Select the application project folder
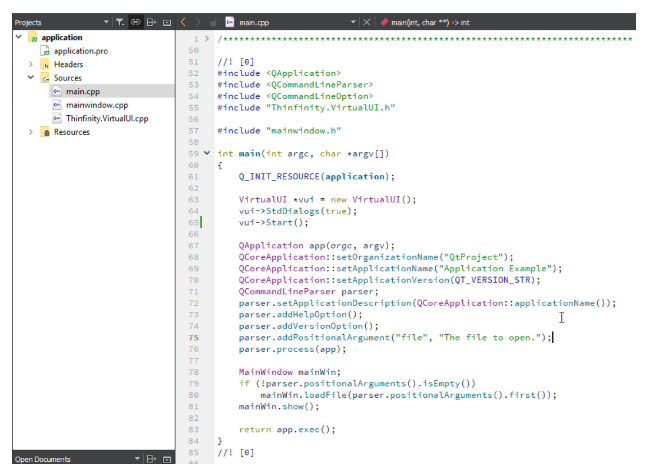The width and height of the screenshot is (652, 470). coord(62,37)
